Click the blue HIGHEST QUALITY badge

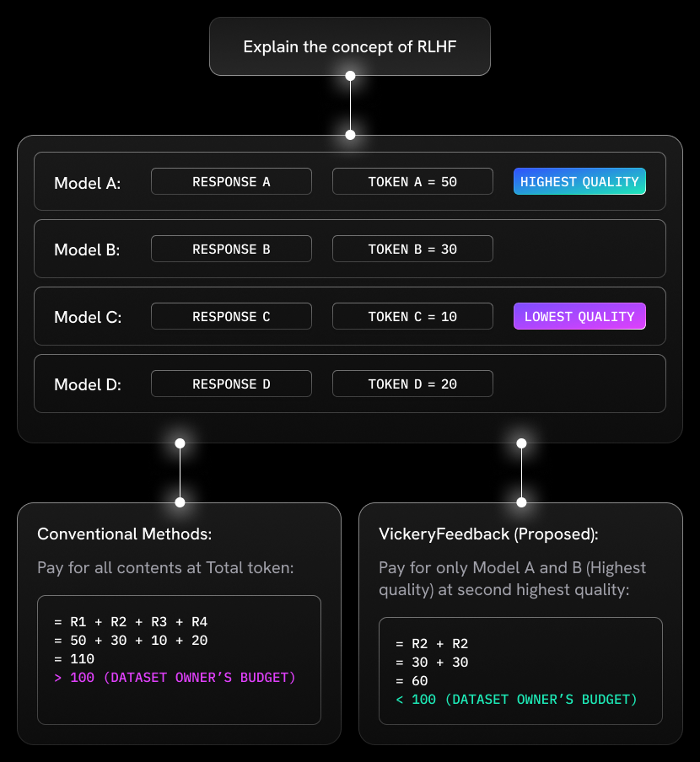click(579, 181)
